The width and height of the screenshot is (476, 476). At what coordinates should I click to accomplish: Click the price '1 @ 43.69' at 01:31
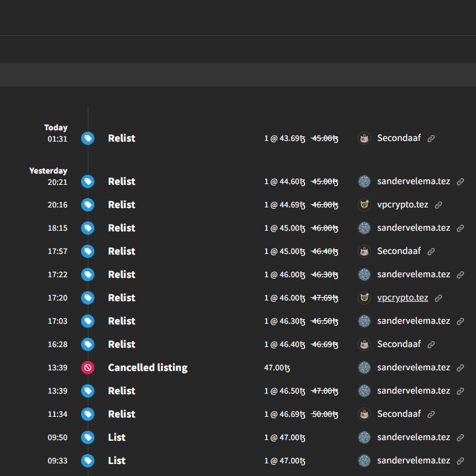coord(285,139)
